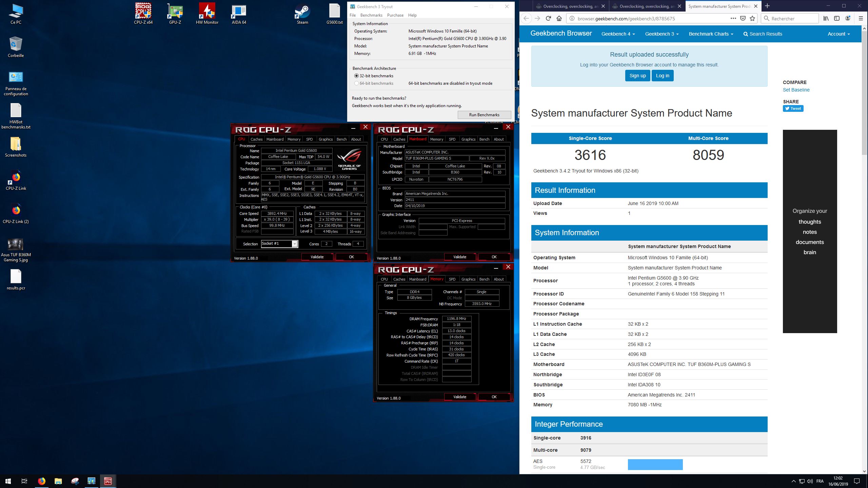This screenshot has width=868, height=488.
Task: Open the Firefox library icon
Action: [826, 19]
